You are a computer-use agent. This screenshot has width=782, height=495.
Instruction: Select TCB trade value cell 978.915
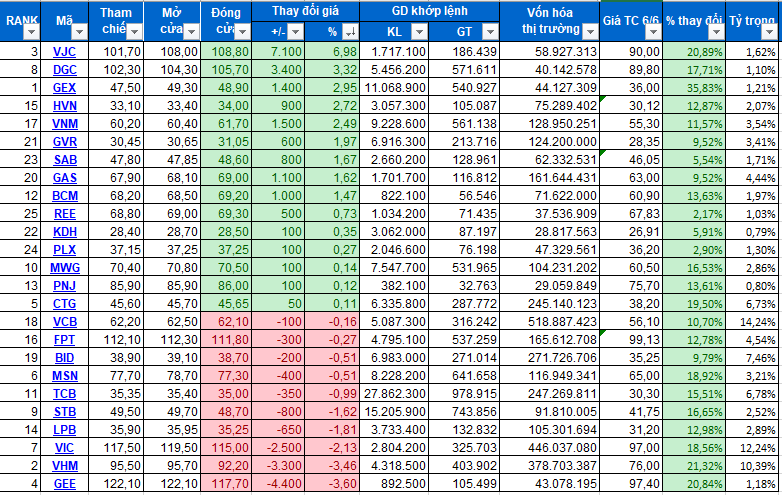[464, 393]
